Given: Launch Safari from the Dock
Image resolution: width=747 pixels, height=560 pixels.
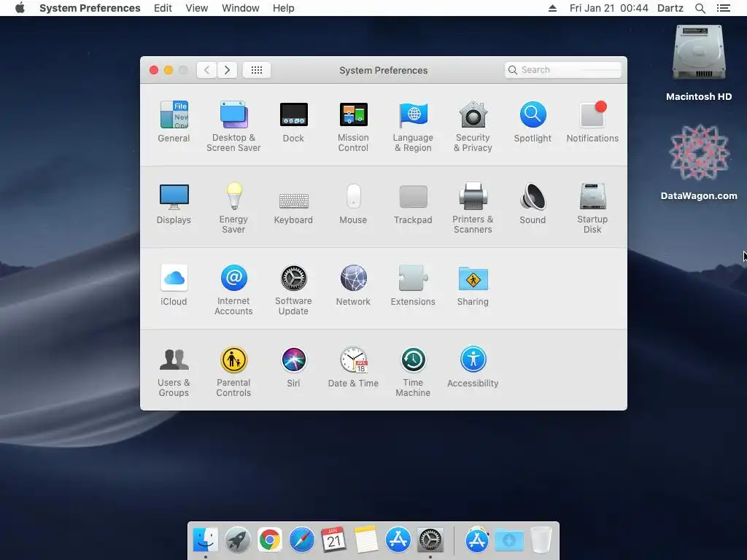Looking at the screenshot, I should (x=301, y=540).
